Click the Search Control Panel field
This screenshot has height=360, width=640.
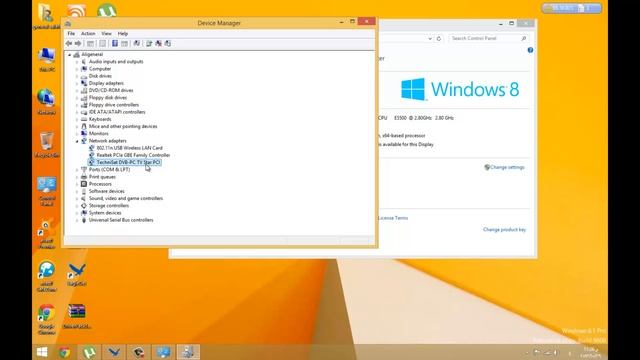489,38
